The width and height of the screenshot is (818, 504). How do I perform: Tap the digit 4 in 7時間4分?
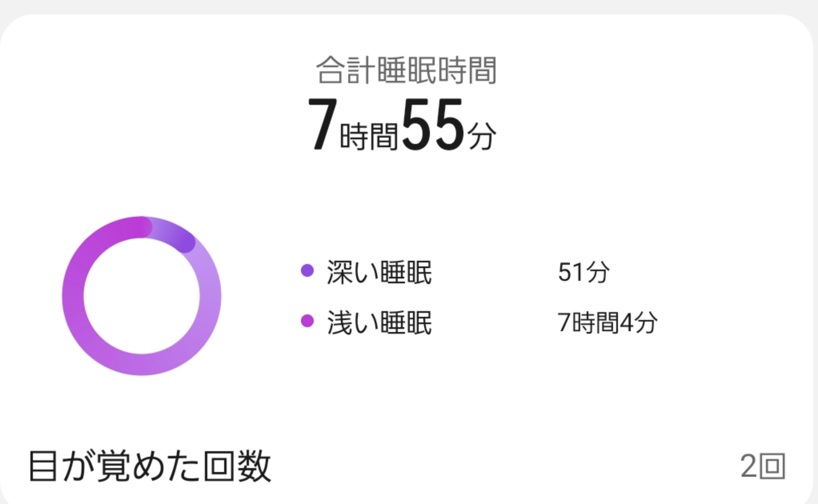tap(627, 322)
